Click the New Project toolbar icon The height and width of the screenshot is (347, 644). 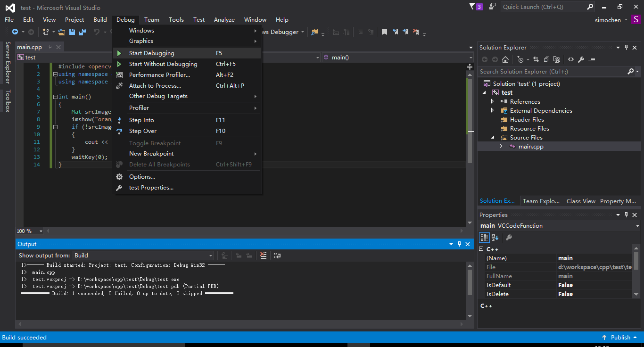pos(46,32)
